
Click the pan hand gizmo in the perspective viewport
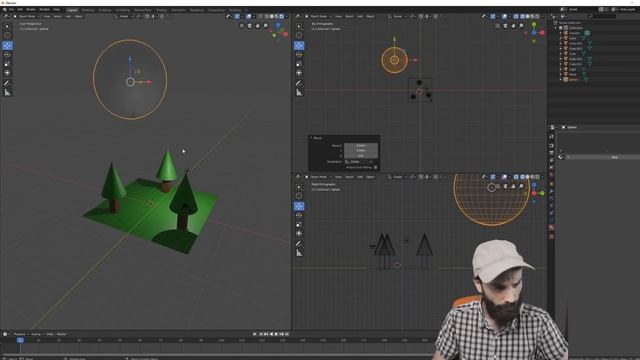[258, 26]
